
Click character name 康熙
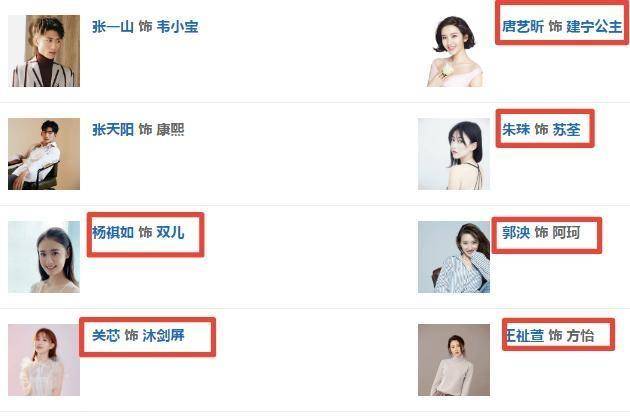pyautogui.click(x=170, y=130)
